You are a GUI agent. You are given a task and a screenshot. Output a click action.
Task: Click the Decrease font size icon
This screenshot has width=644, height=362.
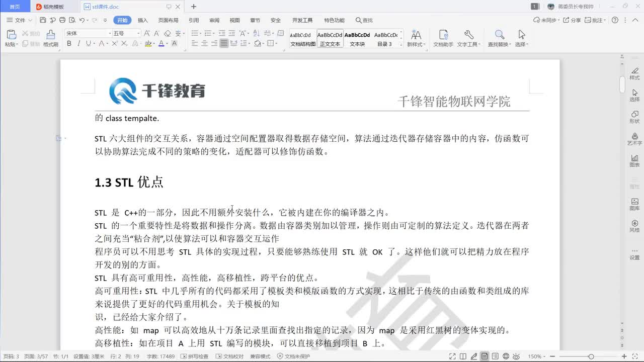click(157, 33)
